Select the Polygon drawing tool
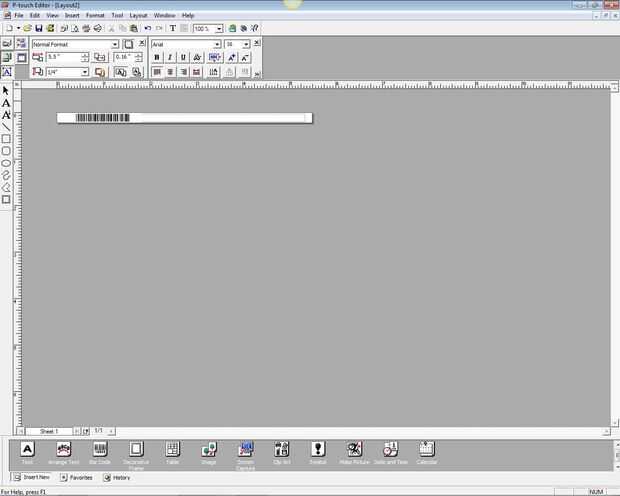Screen dimensions: 620x496 6,187
